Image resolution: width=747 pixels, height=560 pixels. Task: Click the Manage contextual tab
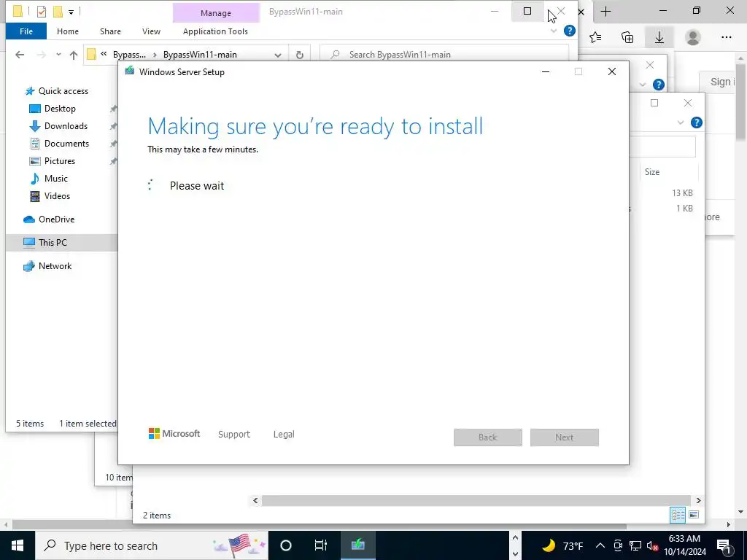(x=216, y=13)
